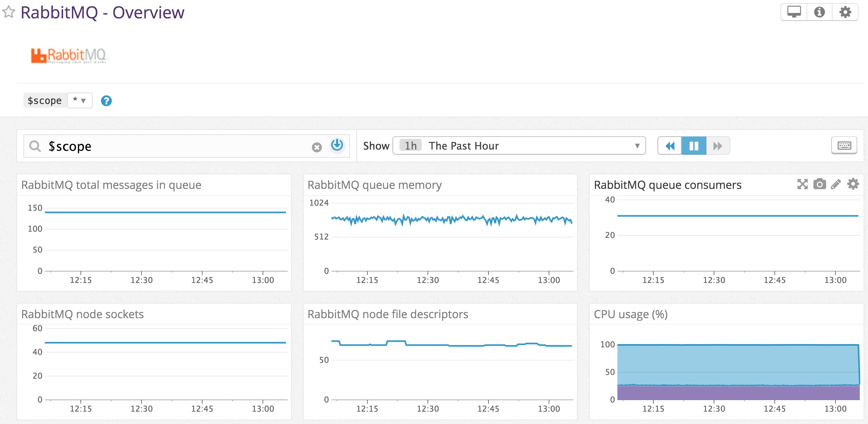Screen dimensions: 868x424
Task: Click the TV mode monitor icon
Action: (794, 12)
